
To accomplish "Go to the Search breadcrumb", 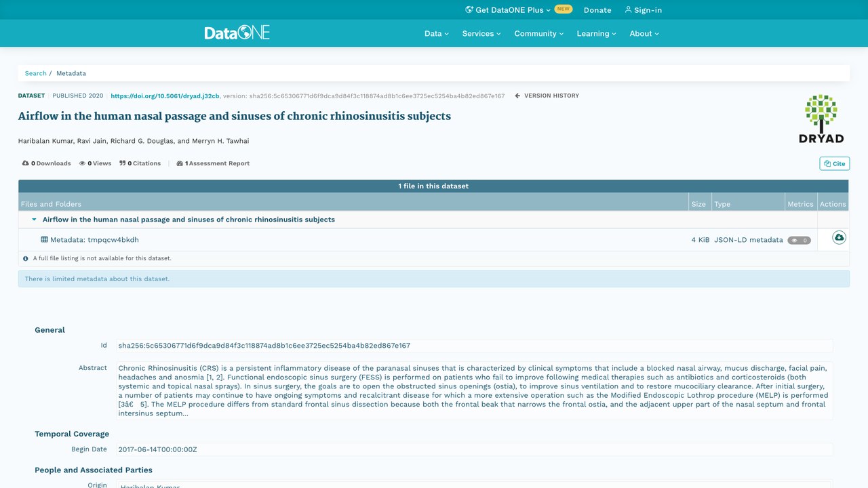I will click(x=36, y=73).
